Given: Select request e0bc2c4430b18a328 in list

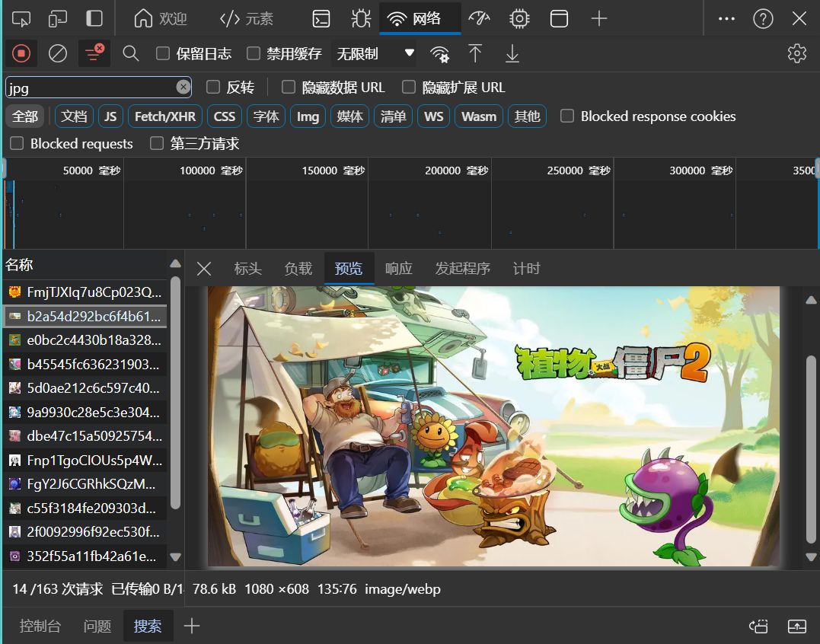Looking at the screenshot, I should click(85, 340).
